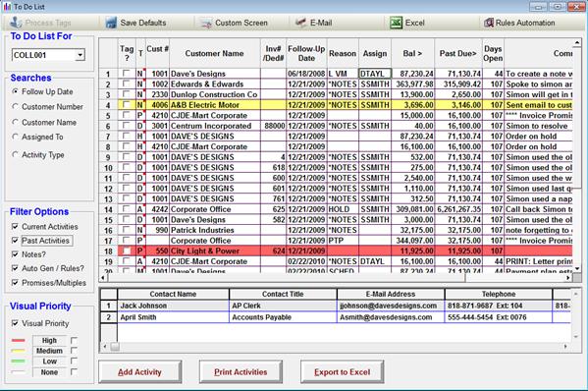The width and height of the screenshot is (588, 391).
Task: Select the City Light & Power row
Action: [x=345, y=251]
